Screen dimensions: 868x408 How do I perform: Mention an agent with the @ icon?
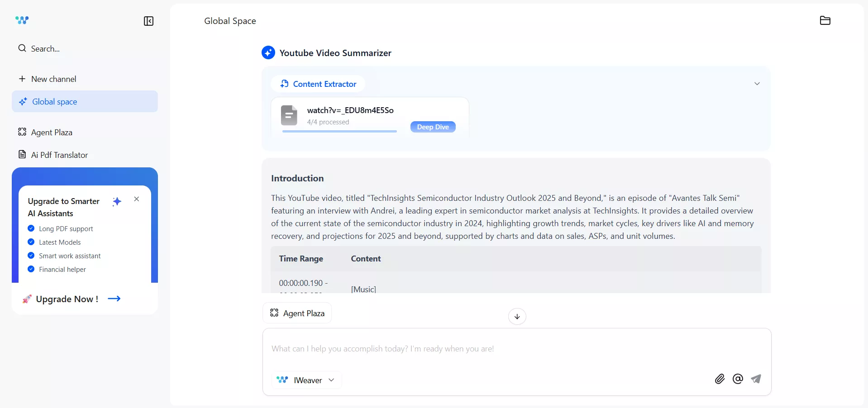(738, 380)
